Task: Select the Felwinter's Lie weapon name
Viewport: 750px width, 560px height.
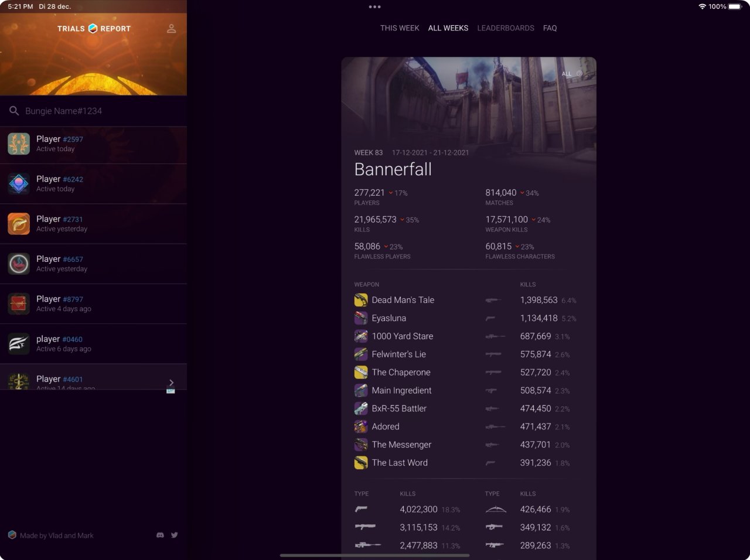Action: [399, 354]
